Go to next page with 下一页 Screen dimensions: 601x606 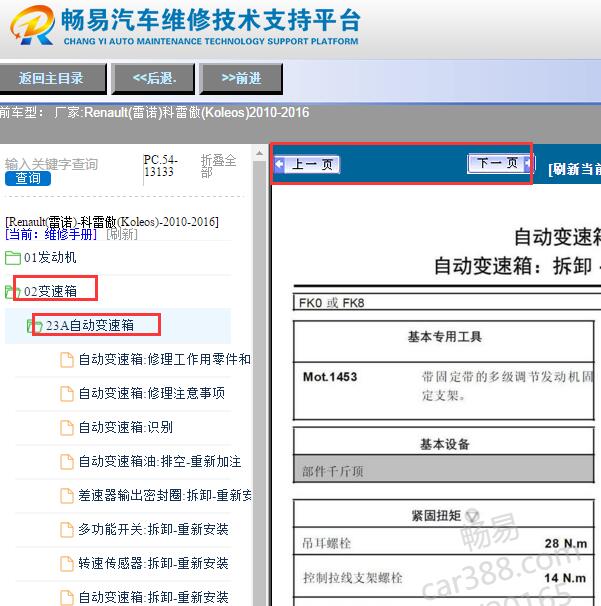click(499, 163)
